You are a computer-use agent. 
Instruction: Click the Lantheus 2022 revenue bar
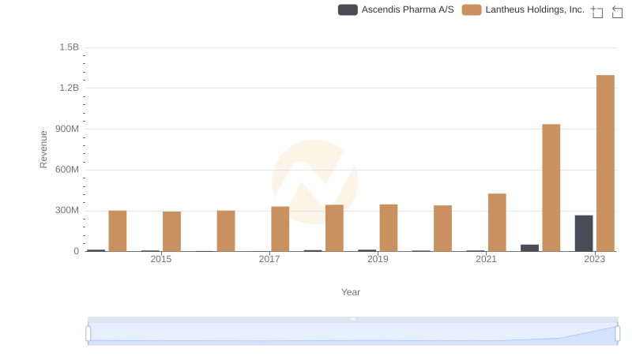pos(551,188)
